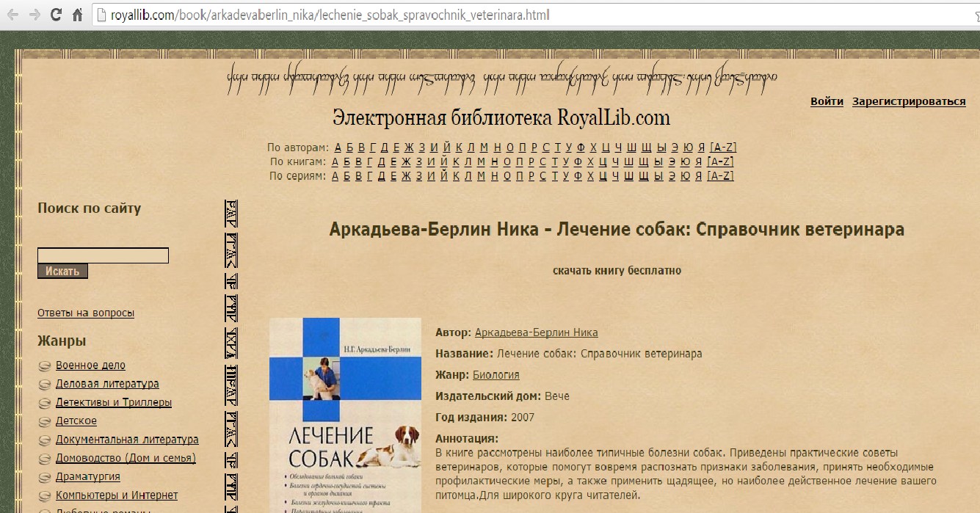This screenshot has width=980, height=513.
Task: Open [A-Z] in По сериям row
Action: 720,176
